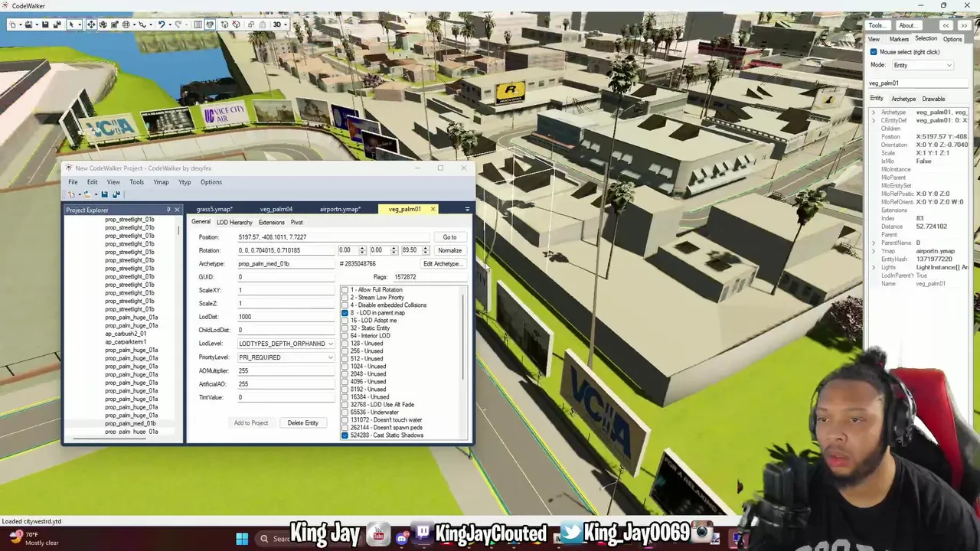Image resolution: width=980 pixels, height=551 pixels.
Task: Click the About... button
Action: pos(907,25)
